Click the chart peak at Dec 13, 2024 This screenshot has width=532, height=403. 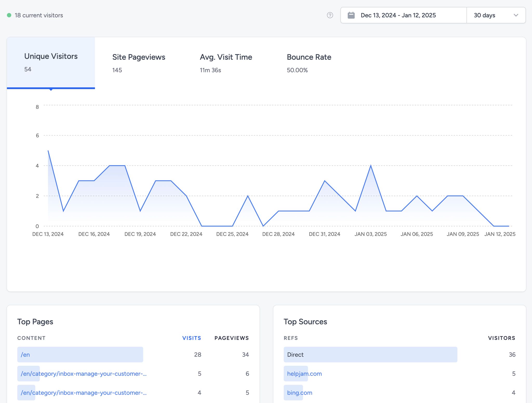tap(48, 151)
